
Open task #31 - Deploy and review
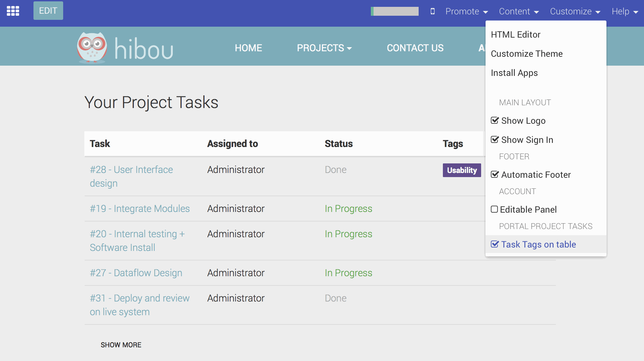[x=140, y=305]
